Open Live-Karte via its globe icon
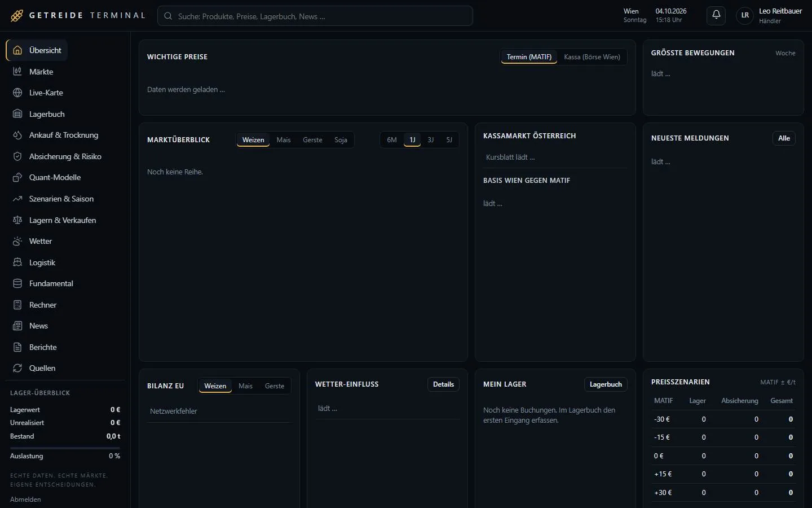The width and height of the screenshot is (812, 508). pos(17,93)
